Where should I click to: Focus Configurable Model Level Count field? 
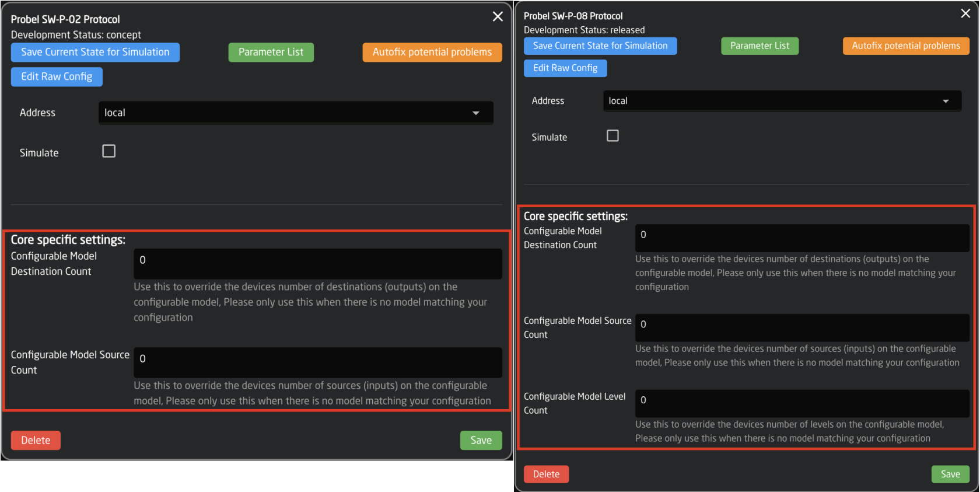[802, 404]
